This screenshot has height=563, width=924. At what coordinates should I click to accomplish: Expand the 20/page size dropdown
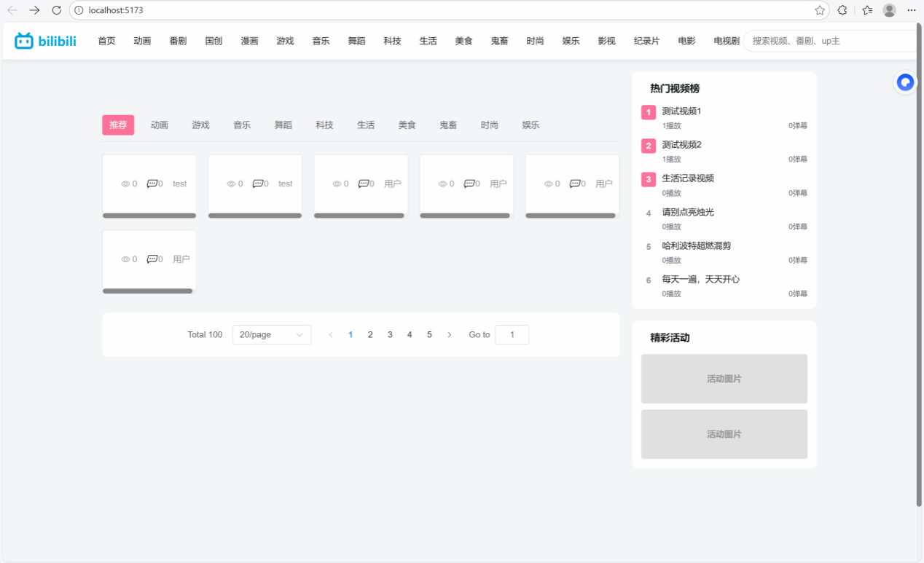coord(272,335)
